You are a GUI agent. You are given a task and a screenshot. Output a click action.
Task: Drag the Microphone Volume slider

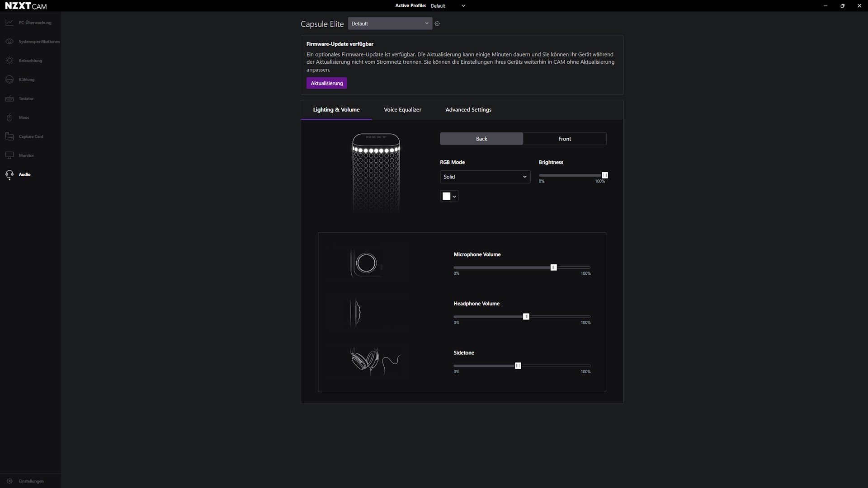[x=553, y=267]
